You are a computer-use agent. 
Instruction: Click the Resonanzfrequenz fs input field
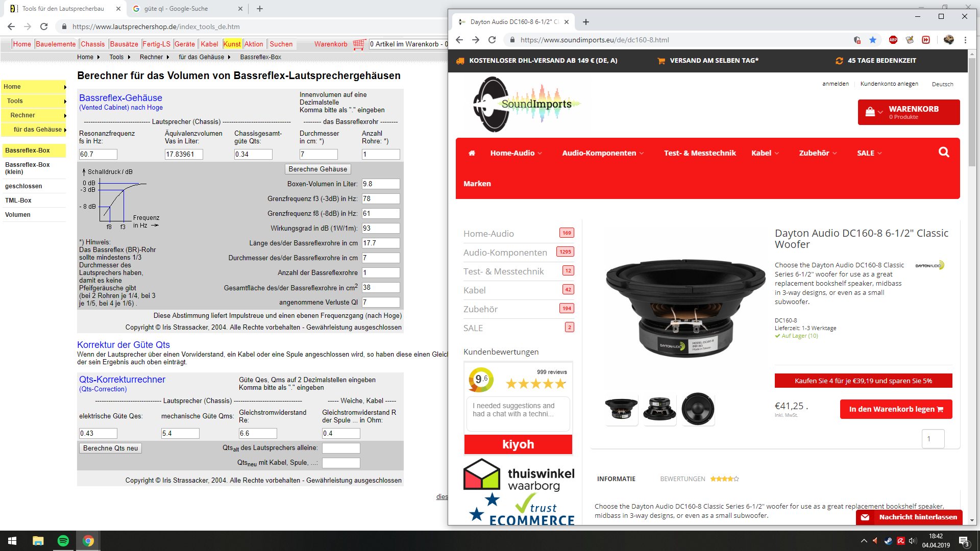click(98, 154)
